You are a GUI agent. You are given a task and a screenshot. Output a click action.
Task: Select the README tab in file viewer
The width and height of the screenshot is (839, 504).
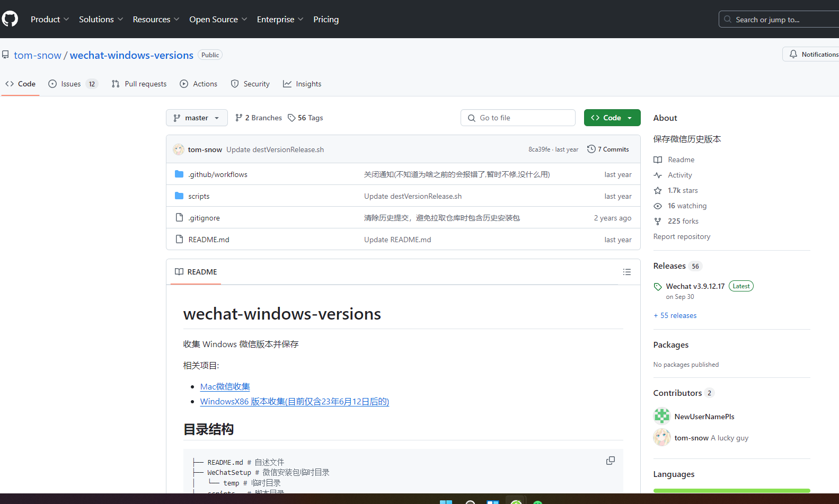[x=196, y=272]
